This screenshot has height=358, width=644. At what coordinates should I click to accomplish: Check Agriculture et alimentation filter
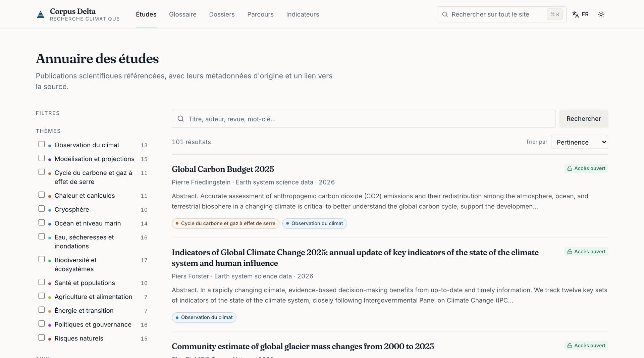42,296
